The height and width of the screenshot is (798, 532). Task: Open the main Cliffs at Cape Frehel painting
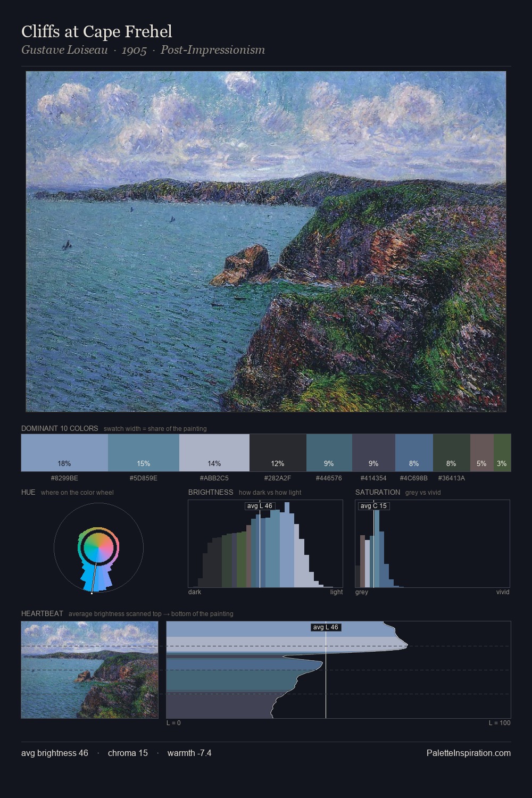(266, 242)
